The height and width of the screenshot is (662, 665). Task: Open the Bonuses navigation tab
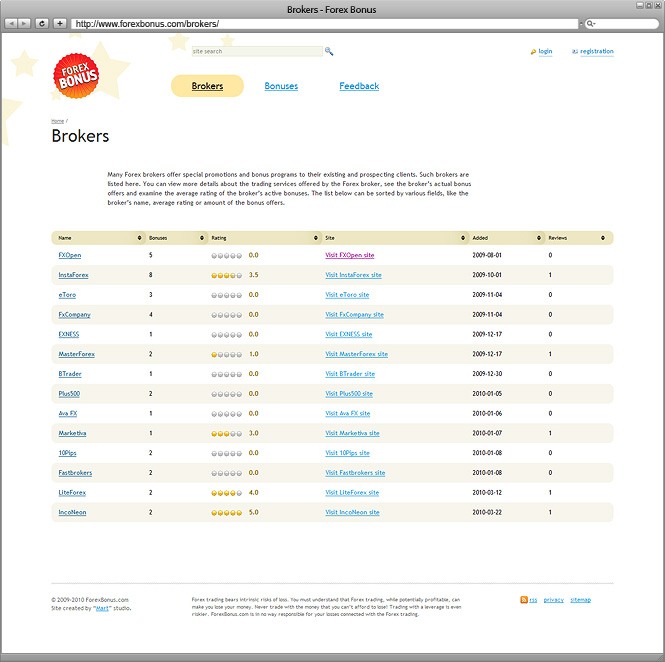(x=281, y=86)
